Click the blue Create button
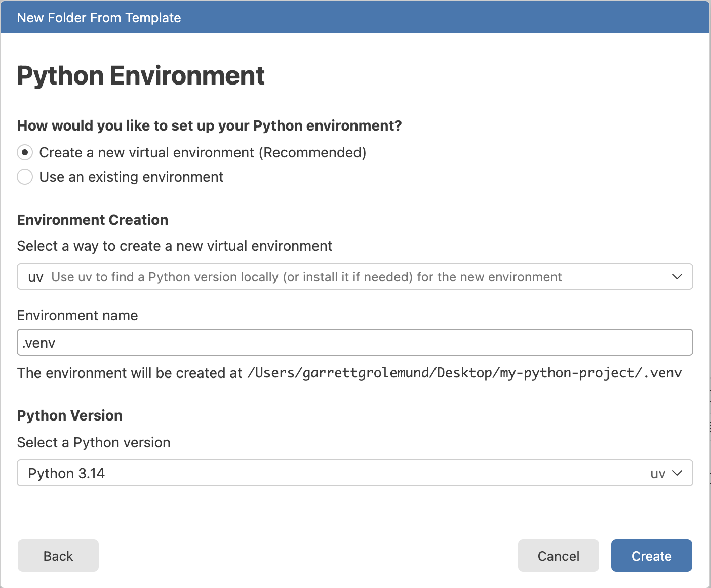The image size is (711, 588). coord(652,556)
